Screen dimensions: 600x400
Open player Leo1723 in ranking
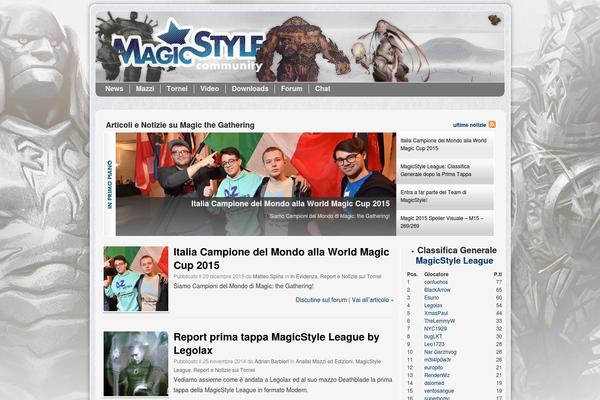434,344
